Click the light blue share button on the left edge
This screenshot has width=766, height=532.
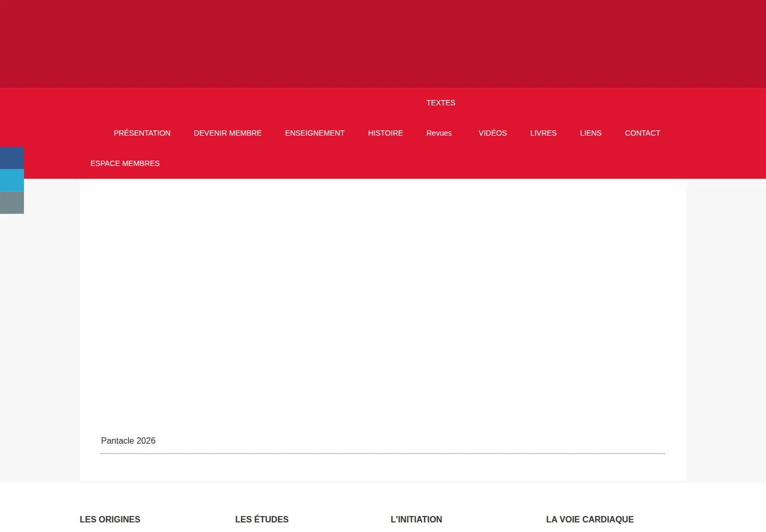click(x=12, y=180)
